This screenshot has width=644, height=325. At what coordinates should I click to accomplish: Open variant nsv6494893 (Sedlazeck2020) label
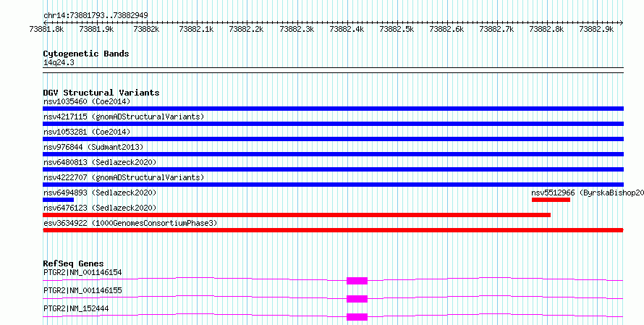click(100, 193)
